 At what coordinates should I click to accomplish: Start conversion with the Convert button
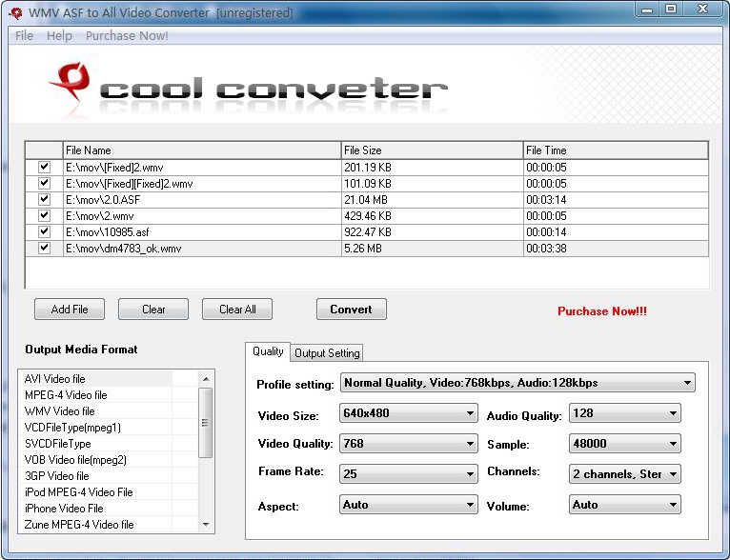(351, 310)
